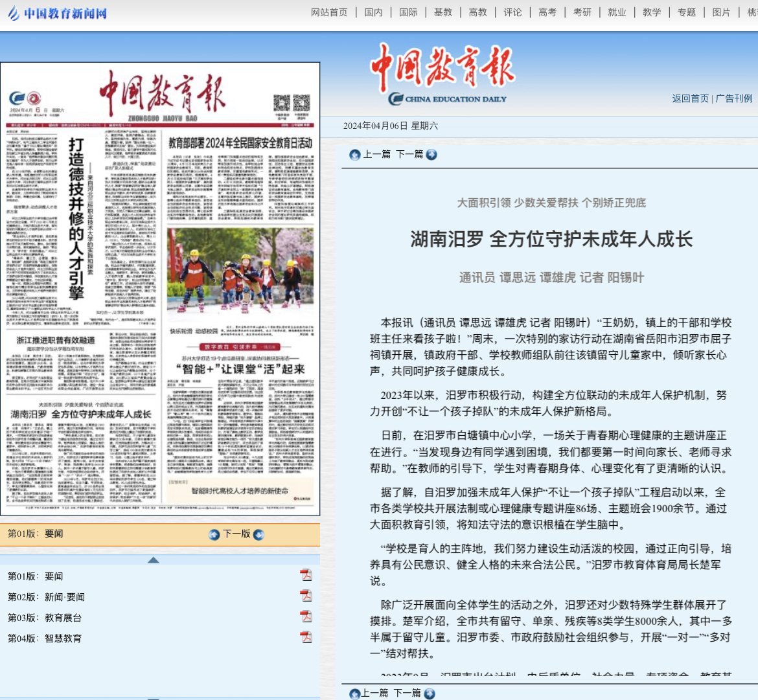Click the 返回首页 link
Viewport: 758px width, 700px height.
coord(691,98)
